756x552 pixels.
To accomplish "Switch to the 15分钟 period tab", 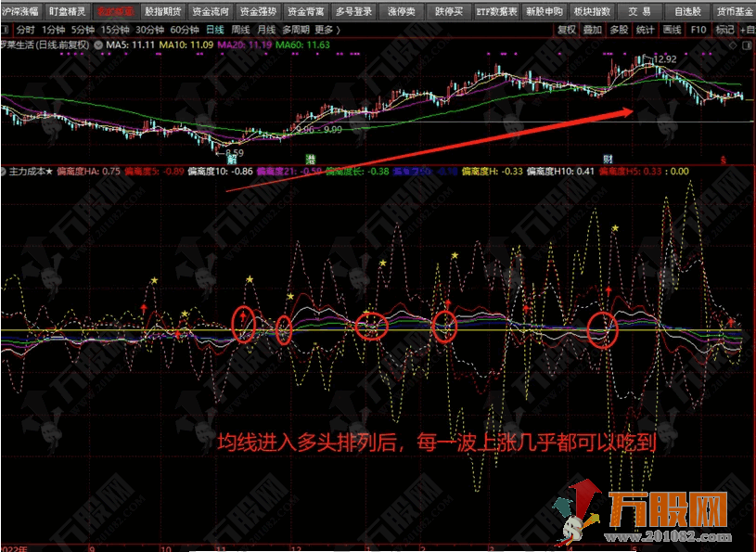I will click(x=115, y=30).
